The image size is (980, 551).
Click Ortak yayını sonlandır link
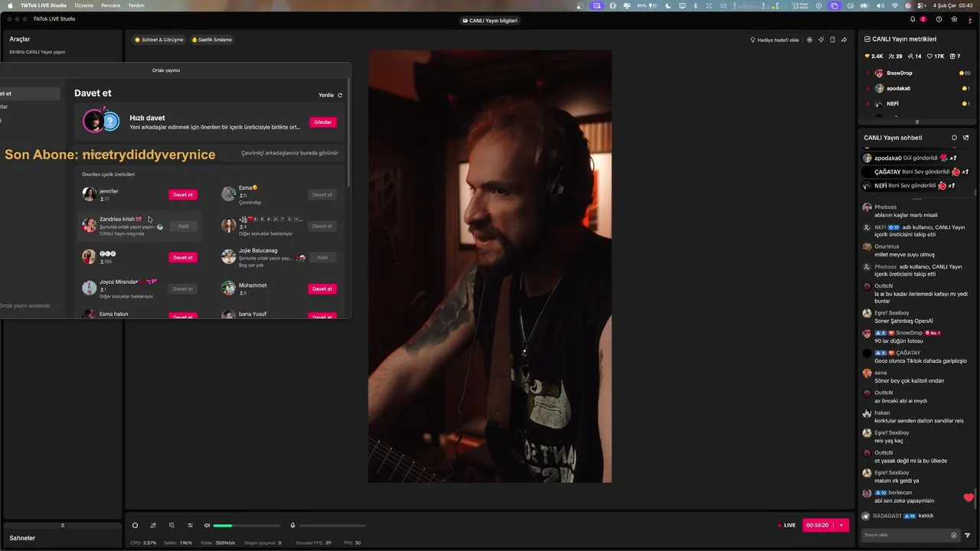(x=25, y=305)
